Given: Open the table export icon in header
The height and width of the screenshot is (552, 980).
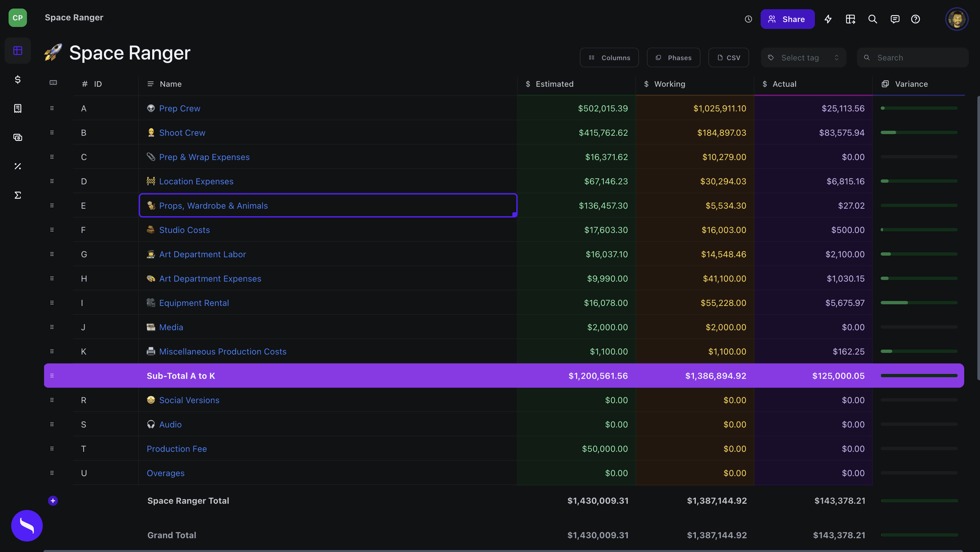Looking at the screenshot, I should (x=850, y=19).
